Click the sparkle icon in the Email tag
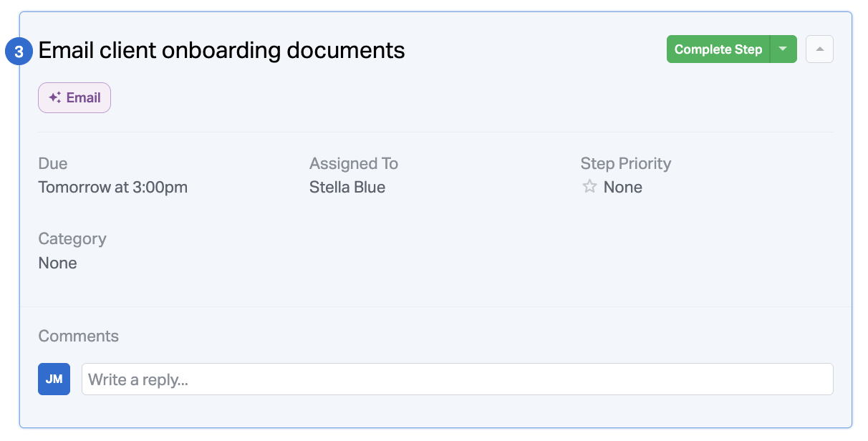The width and height of the screenshot is (868, 441). click(54, 98)
